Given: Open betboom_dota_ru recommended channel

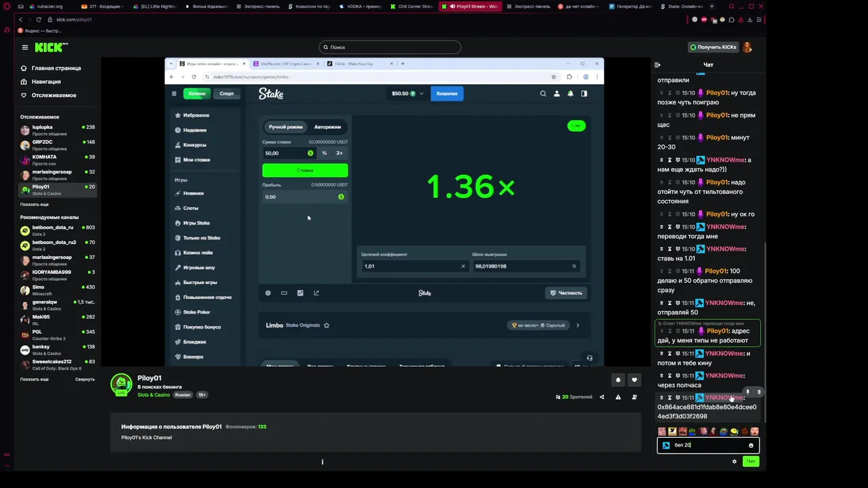Looking at the screenshot, I should pyautogui.click(x=58, y=230).
